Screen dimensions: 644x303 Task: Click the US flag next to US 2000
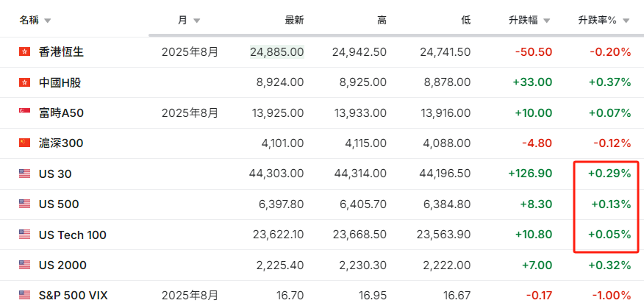[x=25, y=265]
